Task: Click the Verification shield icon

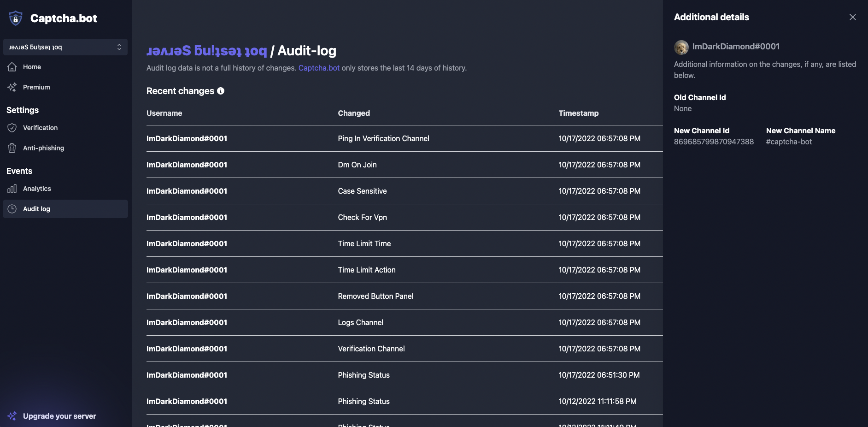Action: pos(13,128)
